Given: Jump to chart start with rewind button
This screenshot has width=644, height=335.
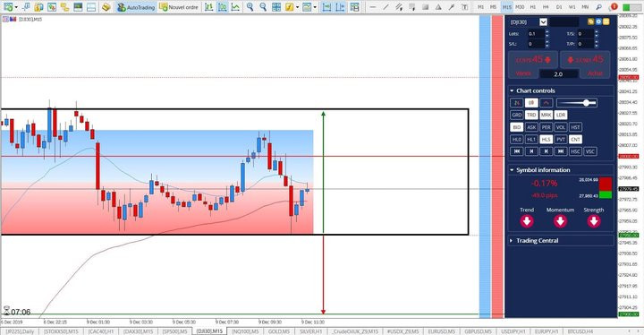Looking at the screenshot, I should point(517,151).
